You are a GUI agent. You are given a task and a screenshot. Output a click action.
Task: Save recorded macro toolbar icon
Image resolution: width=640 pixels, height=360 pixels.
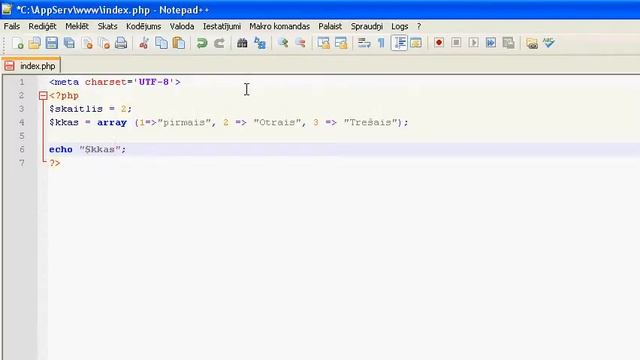pos(508,42)
